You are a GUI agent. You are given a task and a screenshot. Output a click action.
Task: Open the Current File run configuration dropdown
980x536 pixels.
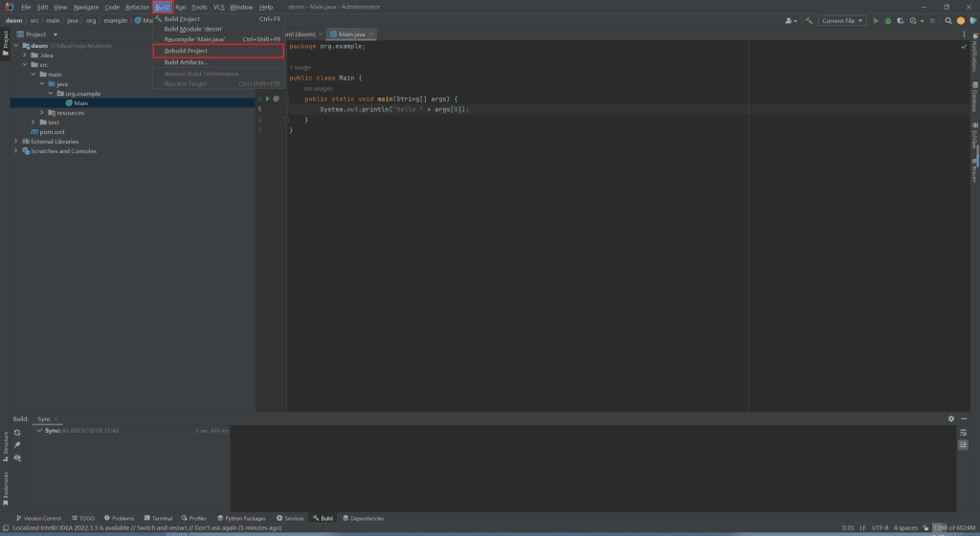(841, 20)
